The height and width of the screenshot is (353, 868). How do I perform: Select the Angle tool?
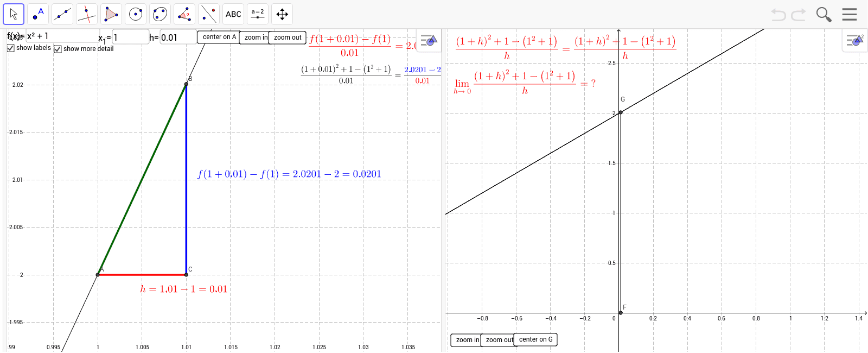click(x=184, y=14)
